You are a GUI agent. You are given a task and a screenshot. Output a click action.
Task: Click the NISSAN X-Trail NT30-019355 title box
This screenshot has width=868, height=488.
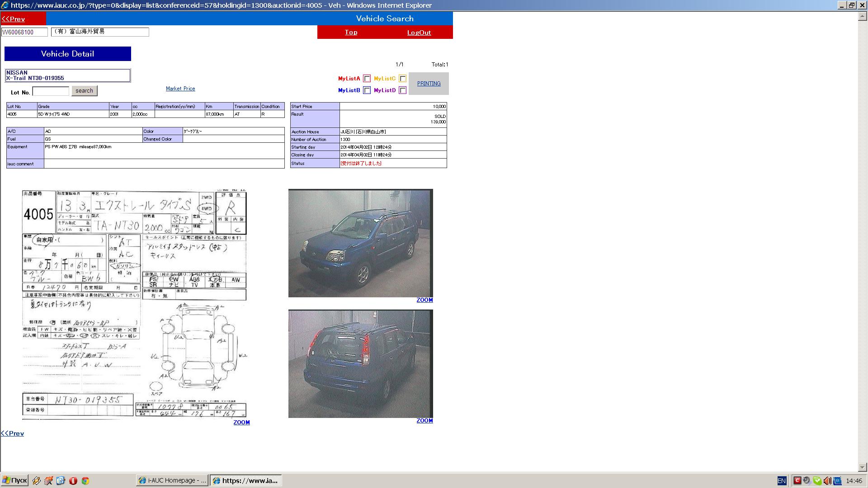point(68,75)
